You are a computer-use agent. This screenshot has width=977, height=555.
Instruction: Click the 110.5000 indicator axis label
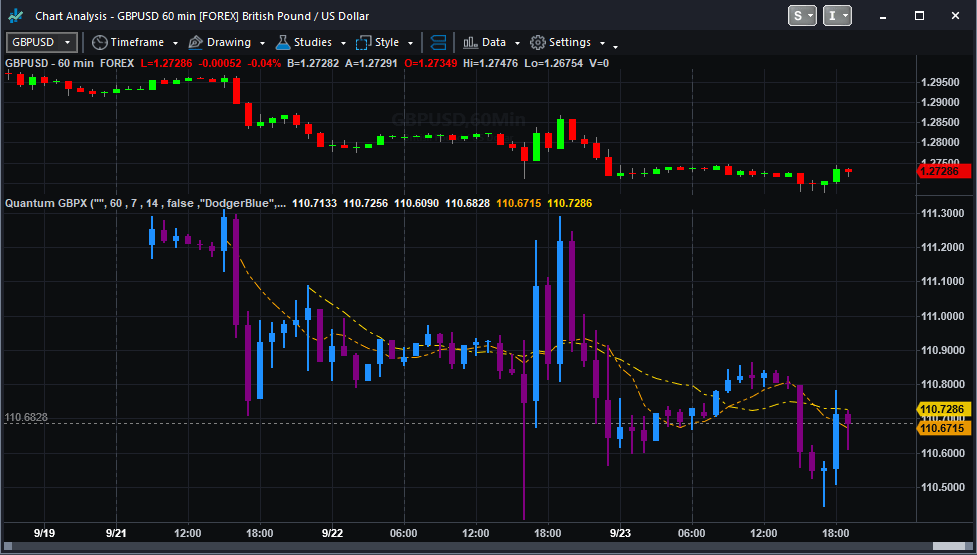(x=943, y=487)
